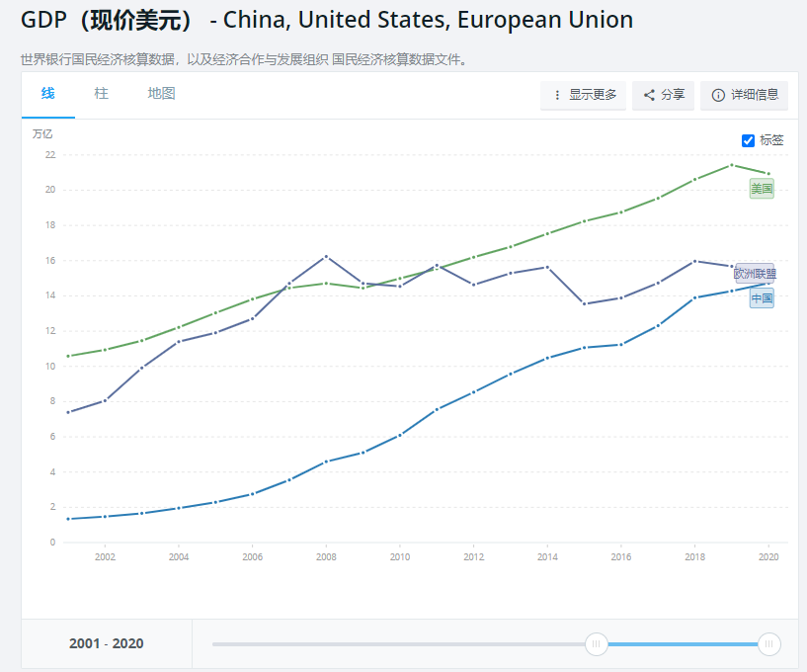Click the left handle of year range slider
Screen dimensions: 807x672
596,644
